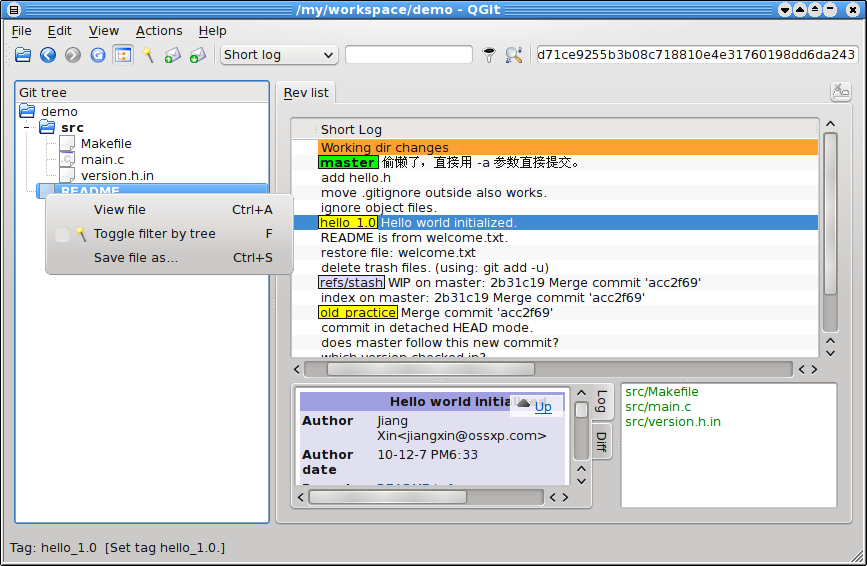Image resolution: width=867 pixels, height=566 pixels.
Task: Click the refs/stash label
Action: pos(351,282)
